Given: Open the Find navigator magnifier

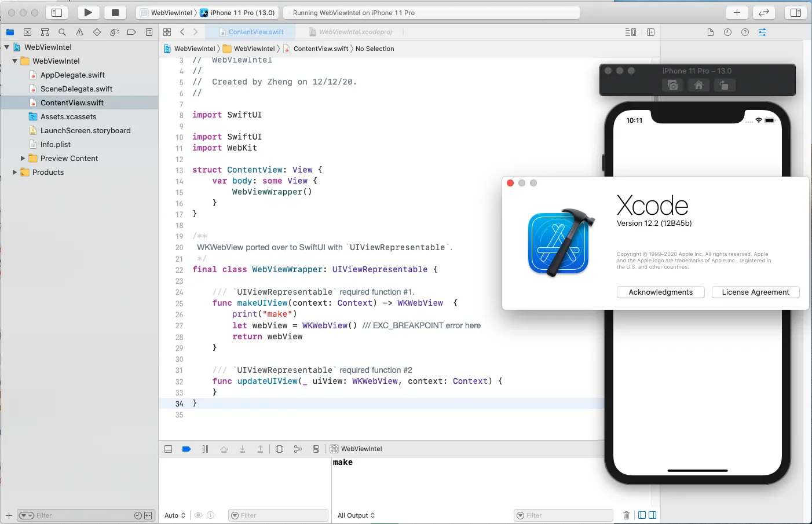Looking at the screenshot, I should click(x=62, y=32).
